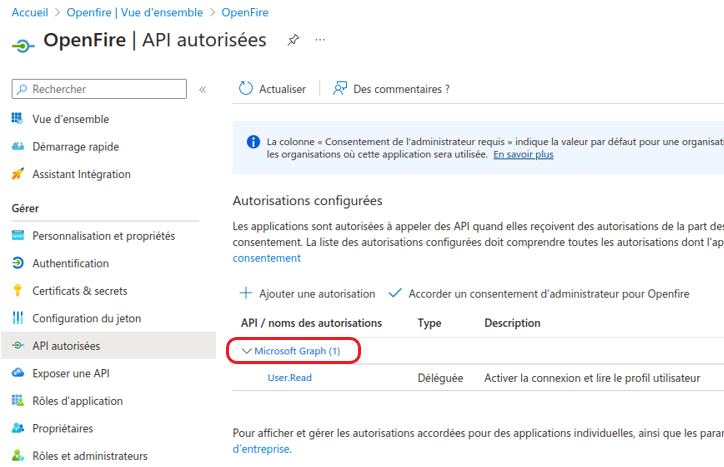Image resolution: width=724 pixels, height=467 pixels.
Task: Open the ellipsis more options menu
Action: coord(320,40)
